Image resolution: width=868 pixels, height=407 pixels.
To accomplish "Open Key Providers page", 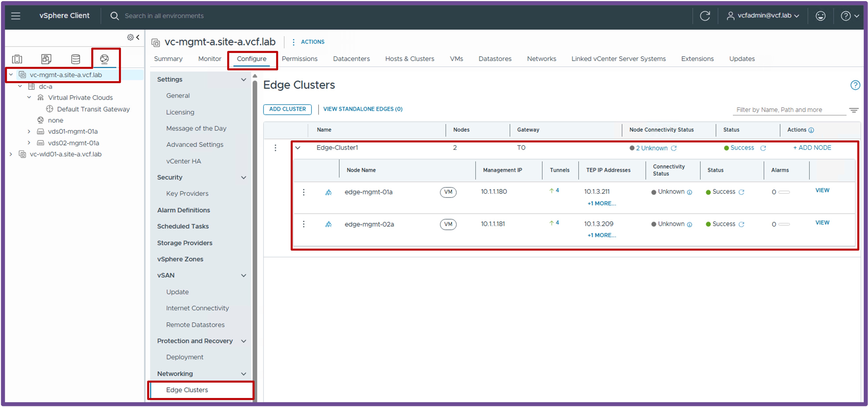I will pos(187,193).
